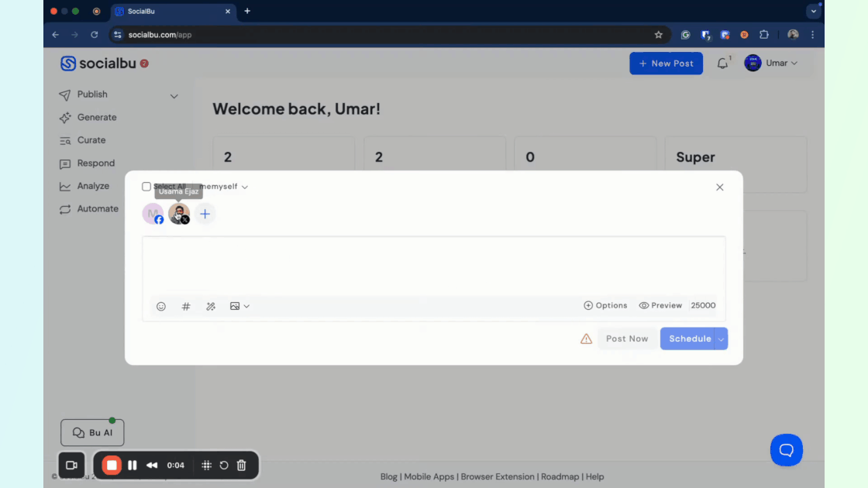The width and height of the screenshot is (868, 488).
Task: Check the Select All checkbox
Action: pyautogui.click(x=146, y=187)
